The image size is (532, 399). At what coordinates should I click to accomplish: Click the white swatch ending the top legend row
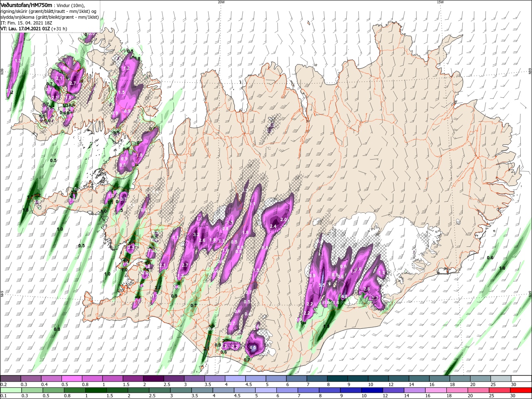(x=521, y=379)
